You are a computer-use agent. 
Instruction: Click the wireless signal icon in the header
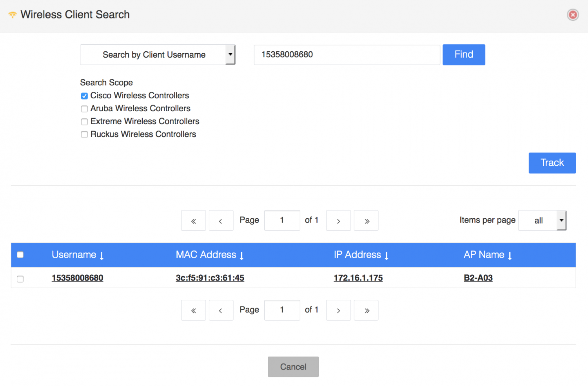[12, 14]
